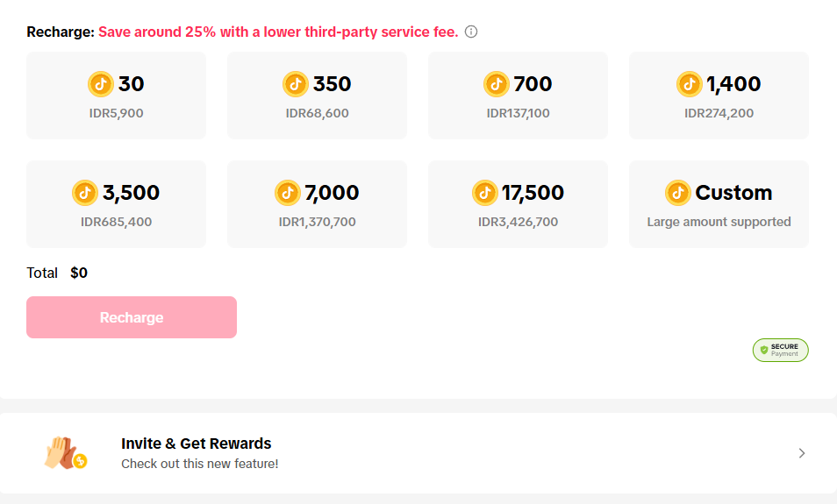Select the 700 coins for IDR137,100 option
Viewport: 837px width, 504px height.
pos(518,96)
